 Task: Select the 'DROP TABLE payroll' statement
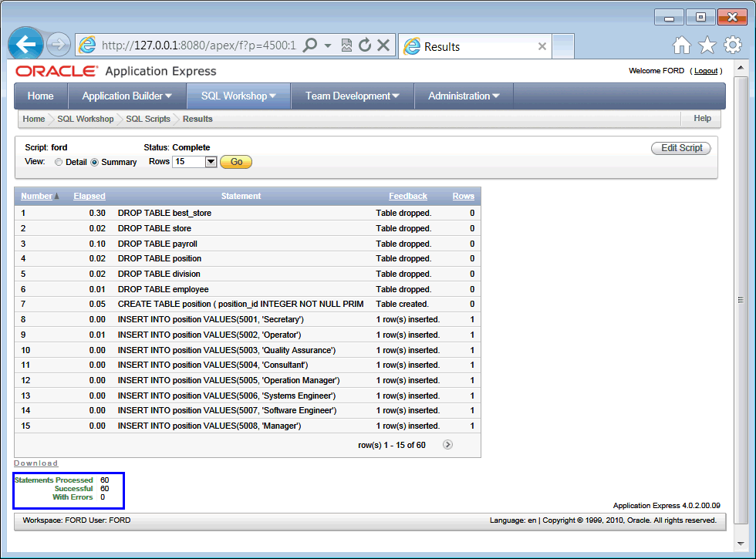coord(157,244)
